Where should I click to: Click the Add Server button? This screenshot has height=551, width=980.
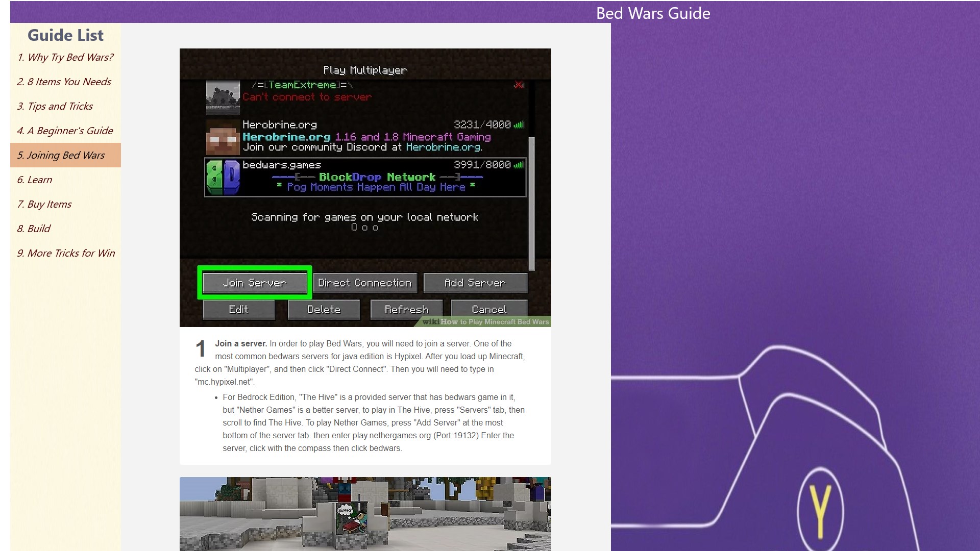click(475, 283)
